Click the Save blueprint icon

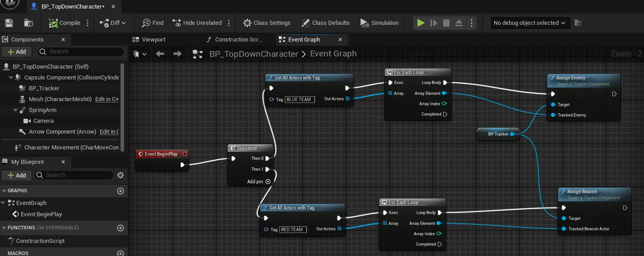point(9,23)
